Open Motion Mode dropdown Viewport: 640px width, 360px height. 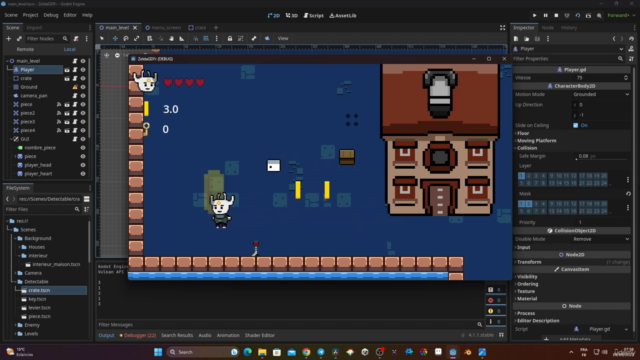(601, 94)
